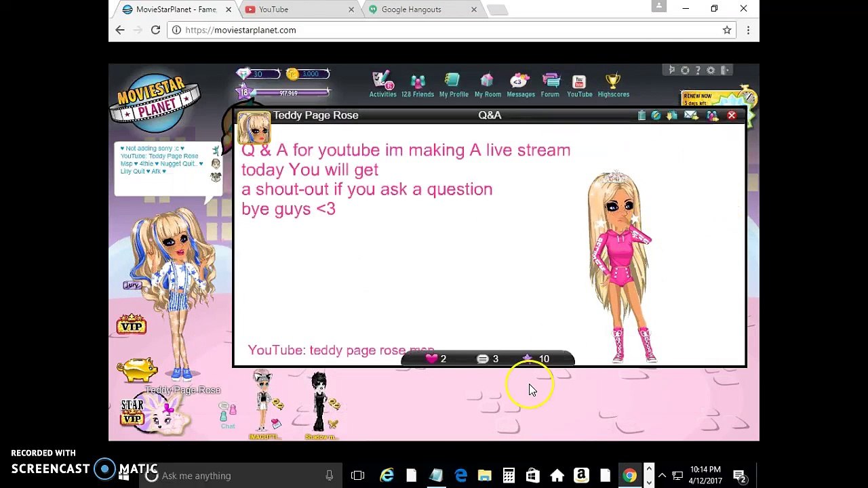Open the Chrome three-dot menu
The width and height of the screenshot is (868, 488).
point(748,30)
